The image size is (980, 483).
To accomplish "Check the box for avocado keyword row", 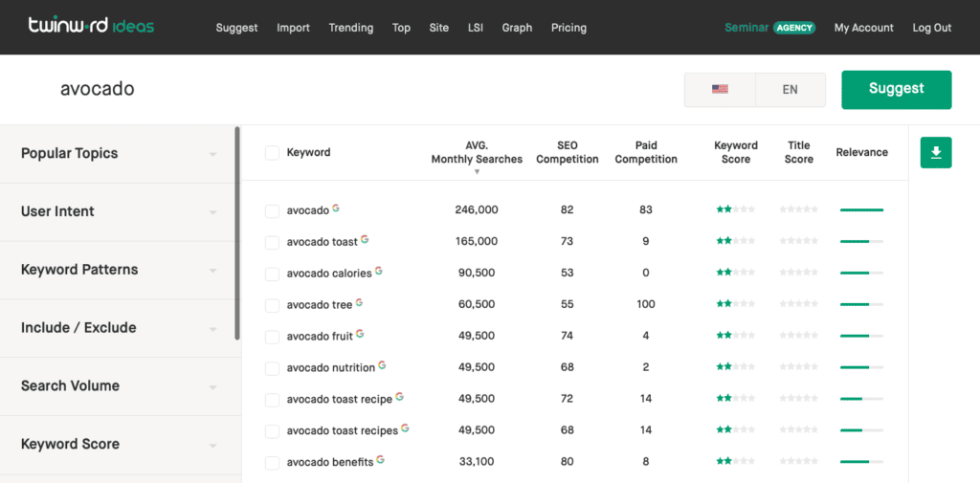I will (272, 211).
